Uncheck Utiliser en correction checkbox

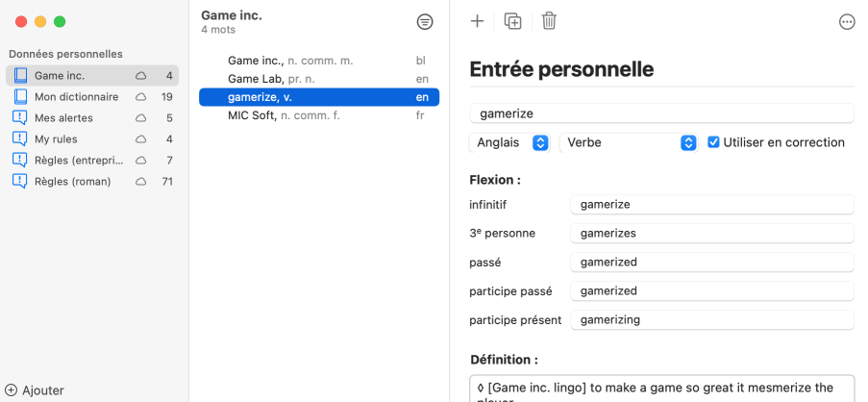(713, 142)
